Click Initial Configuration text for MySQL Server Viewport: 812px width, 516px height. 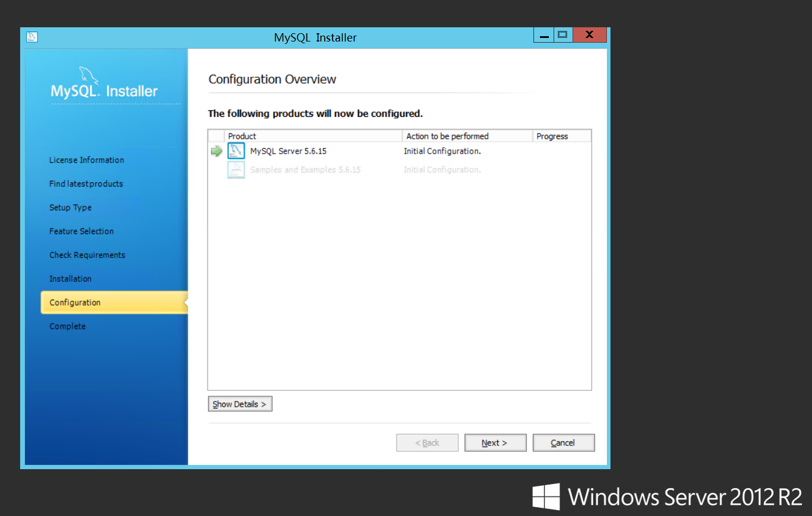[x=442, y=151]
